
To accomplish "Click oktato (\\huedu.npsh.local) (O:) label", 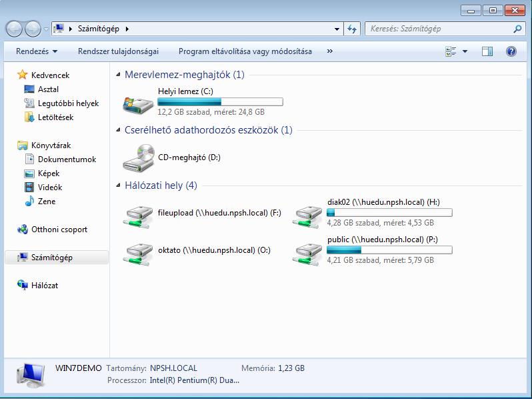I will point(214,250).
